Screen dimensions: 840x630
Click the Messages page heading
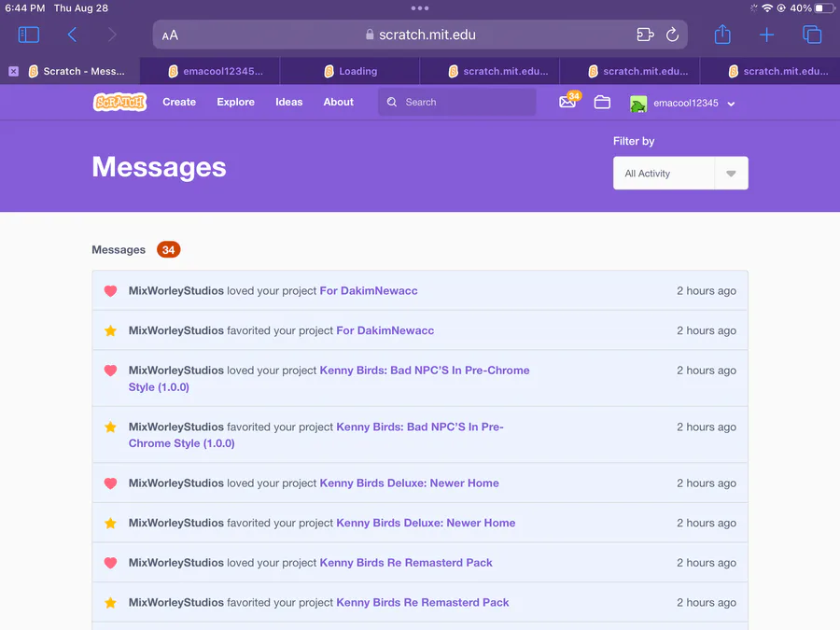(x=159, y=167)
